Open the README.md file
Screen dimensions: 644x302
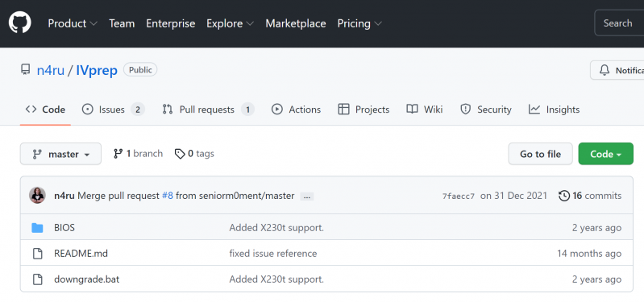pyautogui.click(x=81, y=254)
